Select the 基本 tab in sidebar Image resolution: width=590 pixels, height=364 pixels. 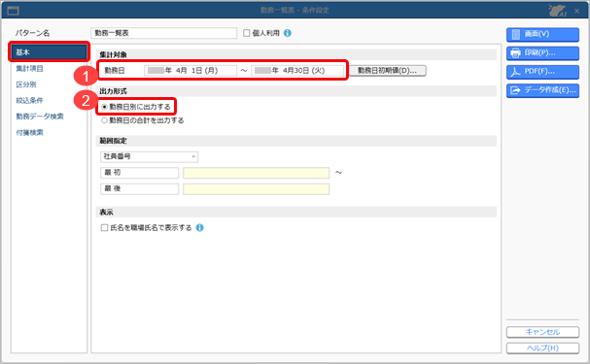pyautogui.click(x=49, y=52)
